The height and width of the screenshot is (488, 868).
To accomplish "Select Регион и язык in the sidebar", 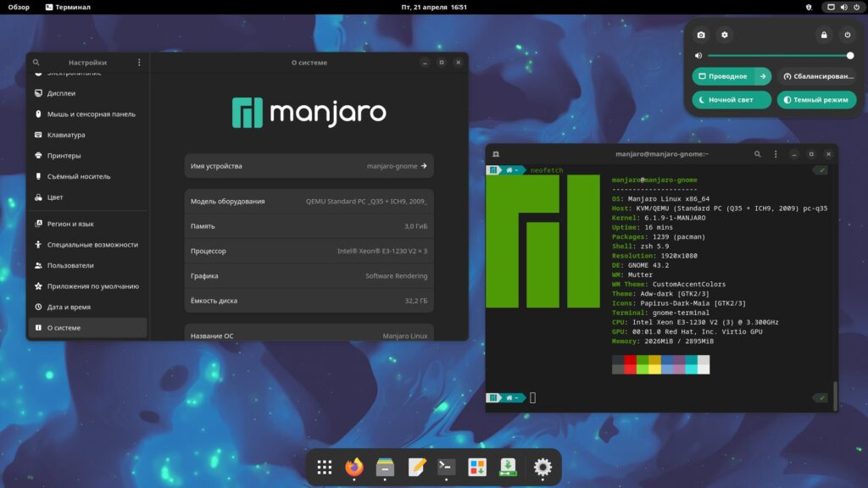I will (x=70, y=224).
